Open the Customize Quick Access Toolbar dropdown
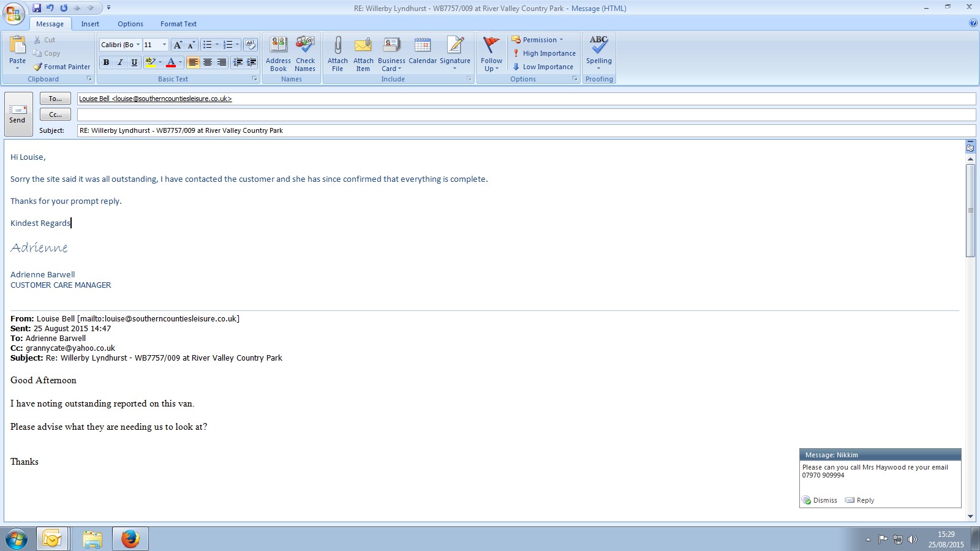980x551 pixels. (x=108, y=8)
